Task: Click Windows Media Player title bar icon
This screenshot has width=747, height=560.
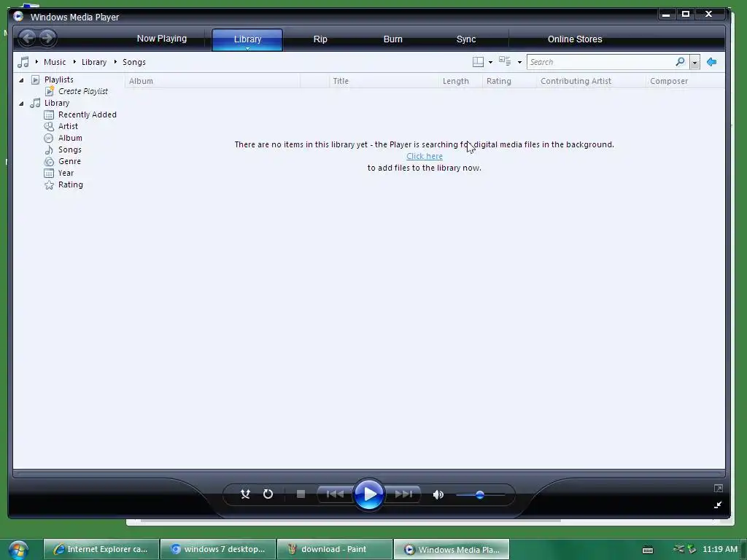Action: [18, 17]
